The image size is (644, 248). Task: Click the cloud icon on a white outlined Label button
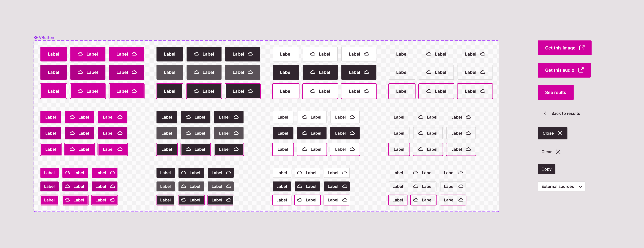313,54
